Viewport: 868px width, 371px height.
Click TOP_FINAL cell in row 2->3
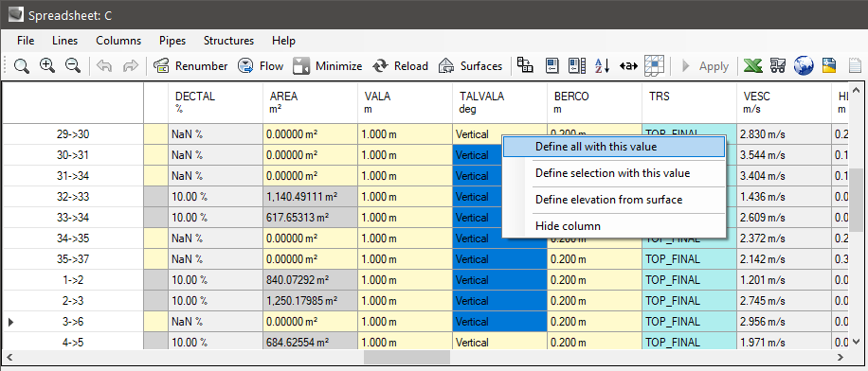pyautogui.click(x=689, y=301)
